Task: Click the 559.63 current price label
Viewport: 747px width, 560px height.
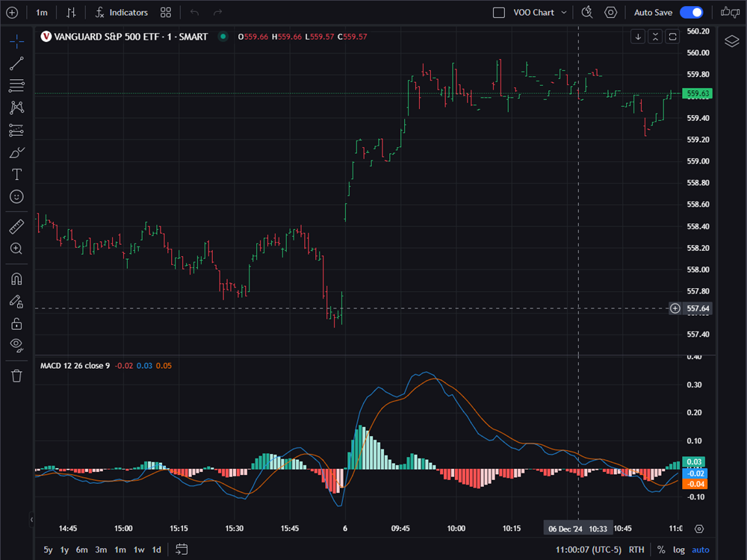Action: (698, 93)
